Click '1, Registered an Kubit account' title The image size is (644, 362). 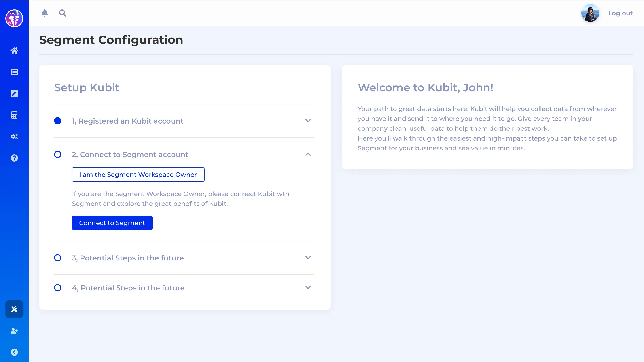[127, 121]
